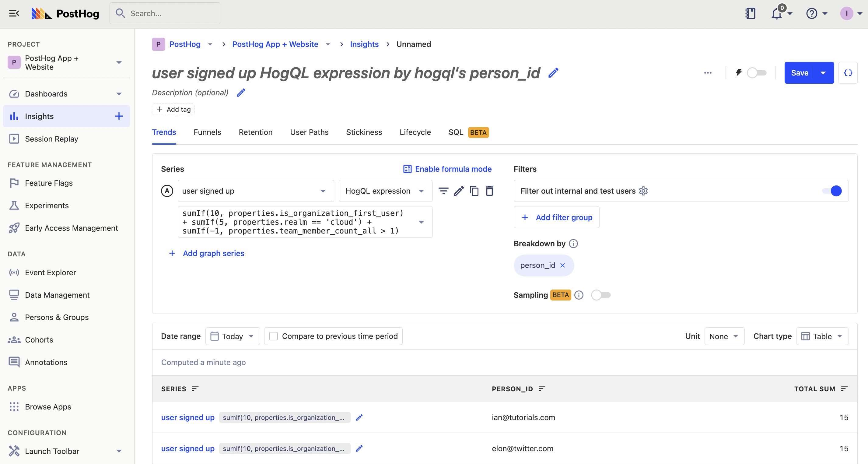Screen dimensions: 868x464
Task: Switch to the Retention tab
Action: point(255,132)
